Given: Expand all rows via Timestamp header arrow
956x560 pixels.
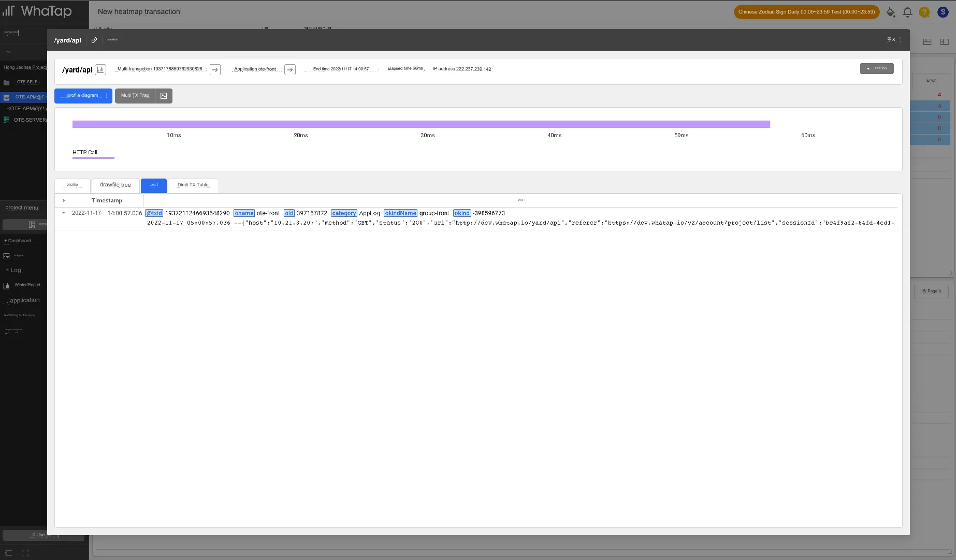Looking at the screenshot, I should click(64, 201).
